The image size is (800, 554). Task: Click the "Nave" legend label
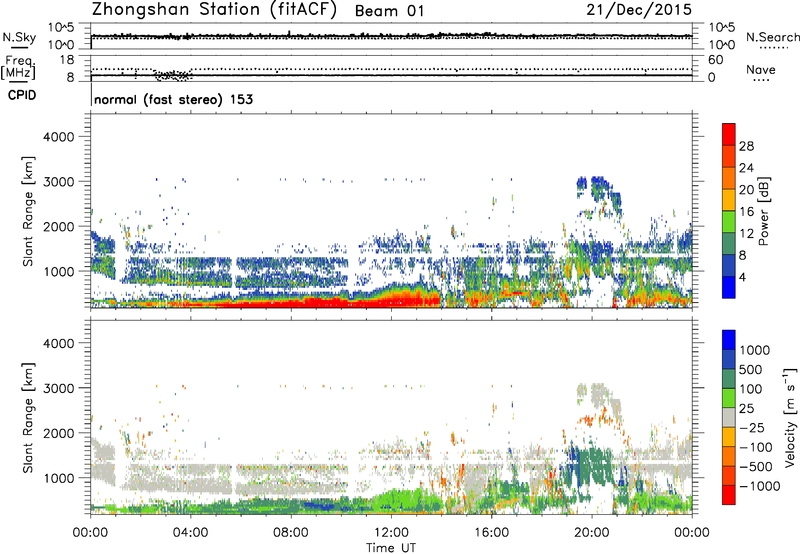coord(761,70)
